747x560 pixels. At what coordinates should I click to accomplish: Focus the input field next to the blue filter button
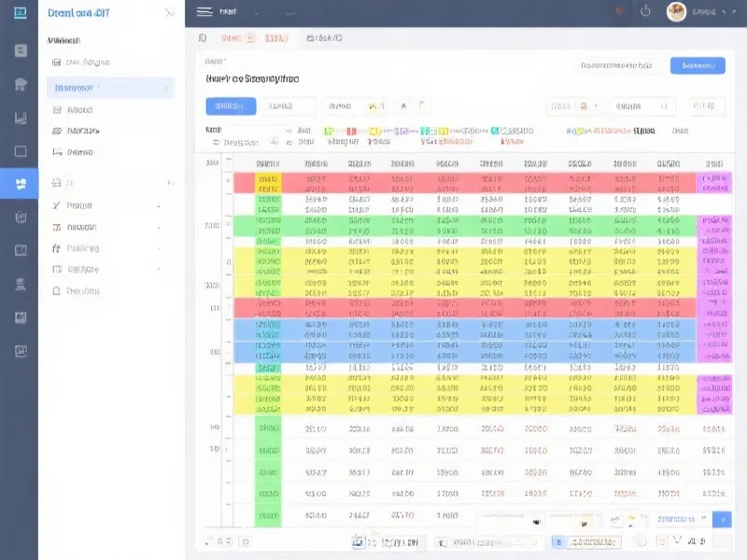289,106
